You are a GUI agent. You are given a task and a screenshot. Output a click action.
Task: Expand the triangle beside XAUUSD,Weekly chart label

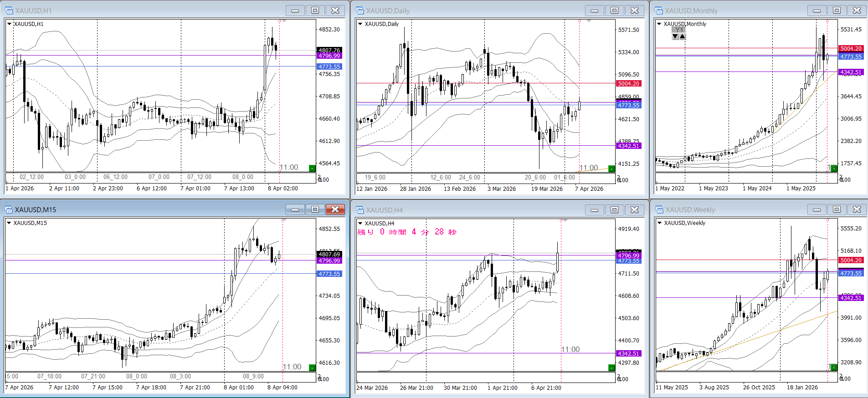659,223
